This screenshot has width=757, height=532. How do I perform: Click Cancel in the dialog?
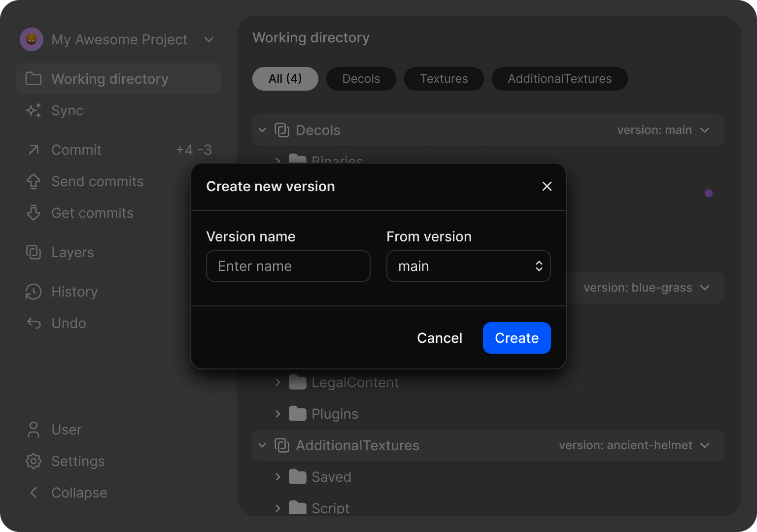(440, 338)
